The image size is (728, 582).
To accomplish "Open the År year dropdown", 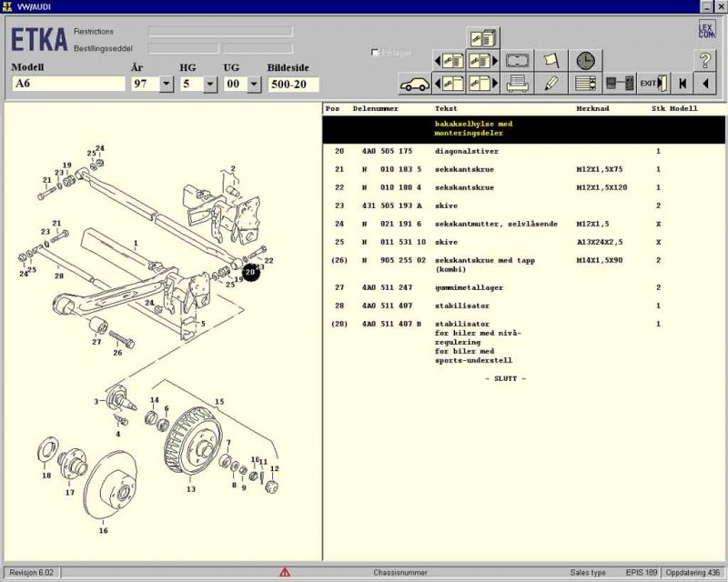I will (x=166, y=84).
